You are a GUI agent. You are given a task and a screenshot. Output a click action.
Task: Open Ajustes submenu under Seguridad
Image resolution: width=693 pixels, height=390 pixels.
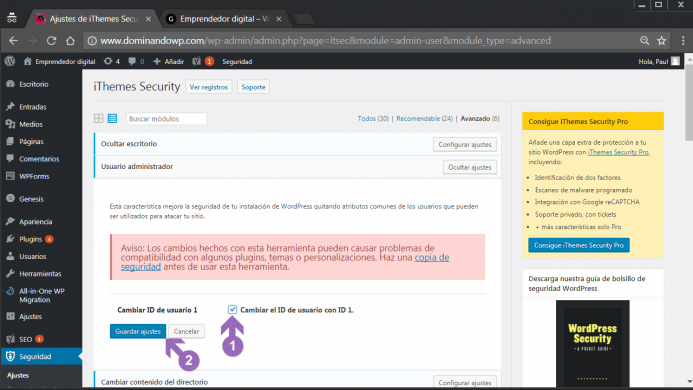click(18, 375)
